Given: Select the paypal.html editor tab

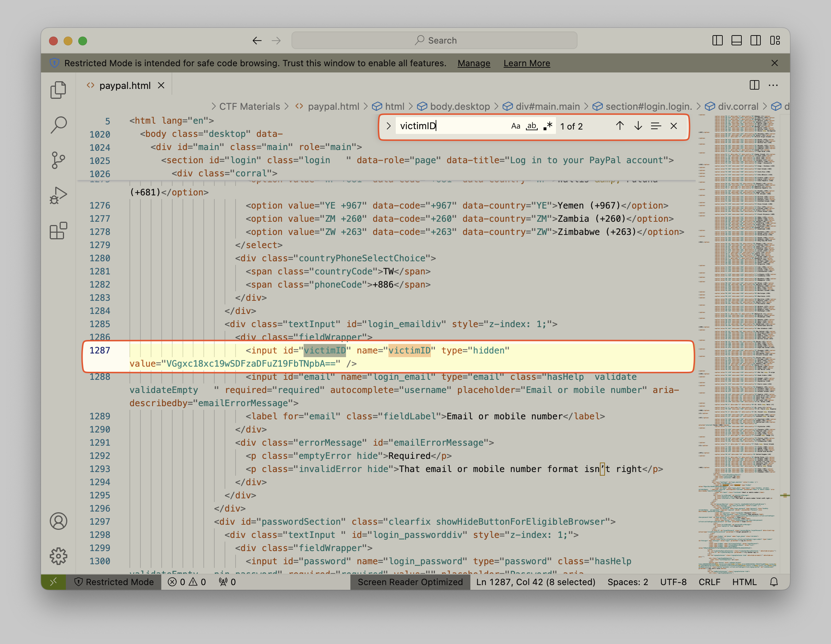Looking at the screenshot, I should pos(125,86).
